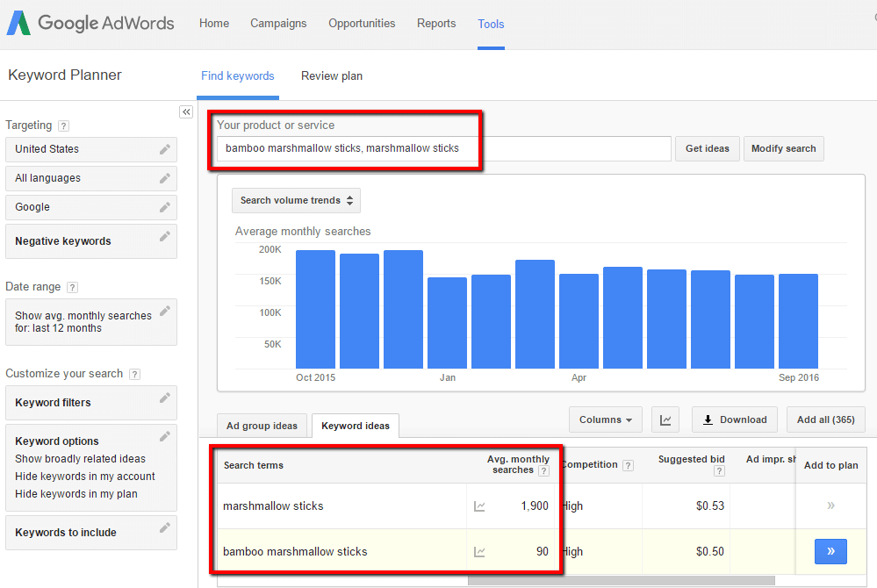Click the bamboo marshmallow sticks keyword
The image size is (877, 588).
click(x=295, y=552)
